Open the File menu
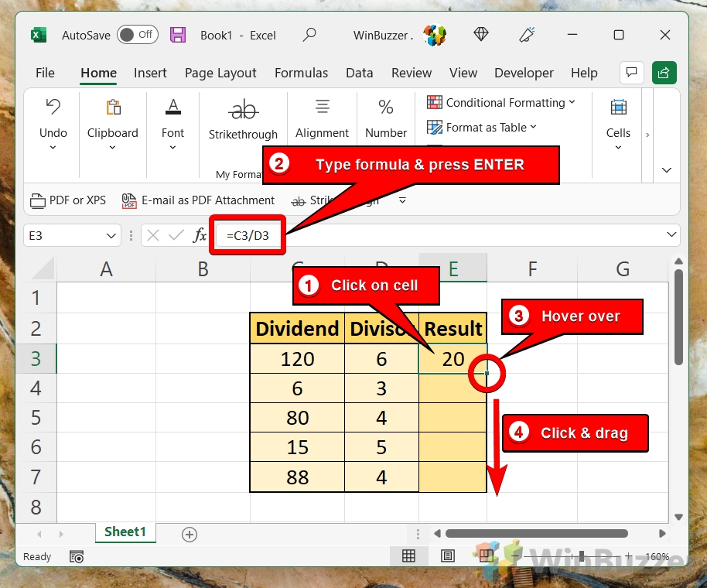The image size is (707, 588). click(45, 73)
